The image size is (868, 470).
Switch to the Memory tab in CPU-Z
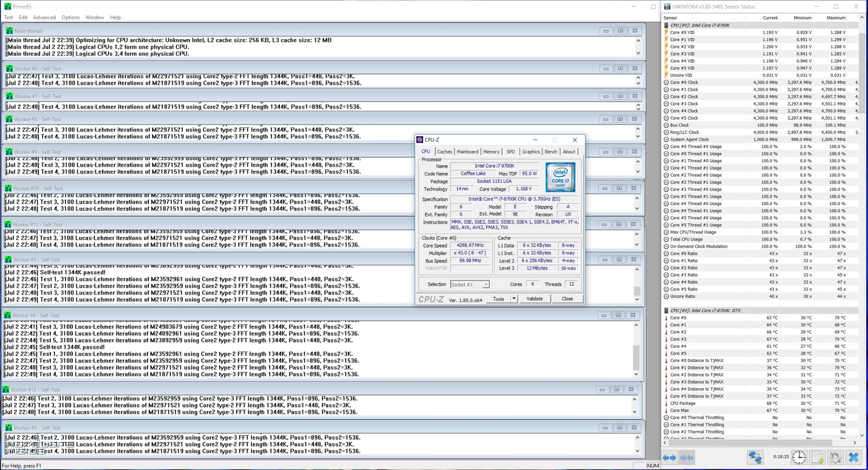point(491,152)
